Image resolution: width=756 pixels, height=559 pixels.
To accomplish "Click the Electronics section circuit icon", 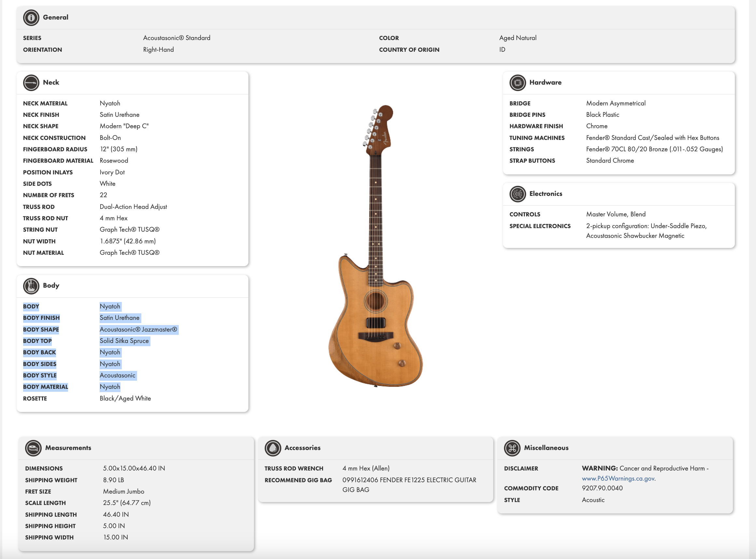I will (517, 194).
